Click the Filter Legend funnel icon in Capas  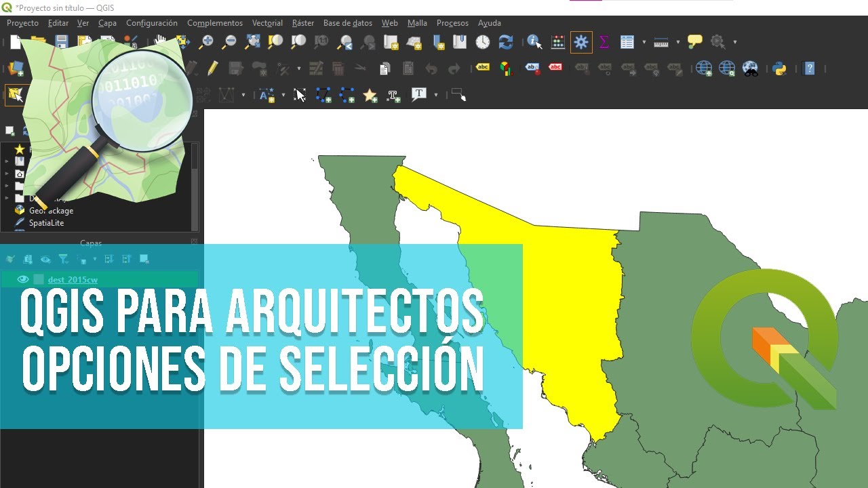pyautogui.click(x=63, y=259)
